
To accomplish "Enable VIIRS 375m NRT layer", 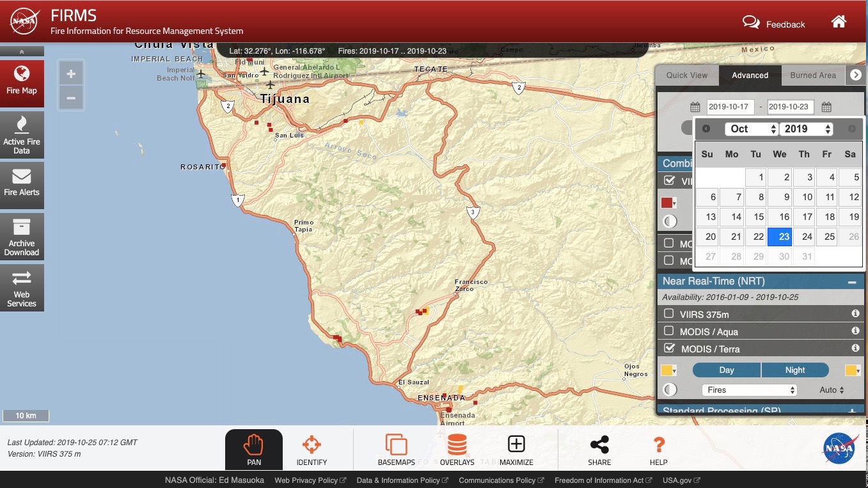I will 669,313.
